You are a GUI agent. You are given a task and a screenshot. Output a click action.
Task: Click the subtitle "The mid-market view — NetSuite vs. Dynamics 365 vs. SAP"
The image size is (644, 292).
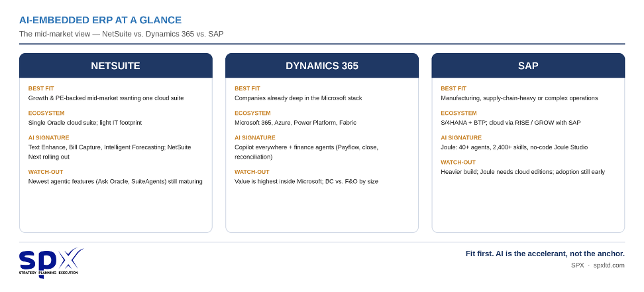[121, 34]
